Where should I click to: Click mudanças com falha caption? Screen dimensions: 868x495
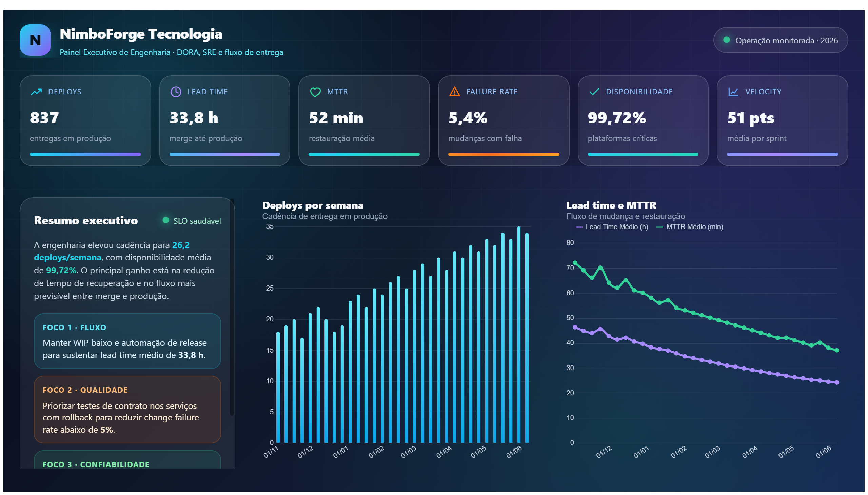point(485,138)
